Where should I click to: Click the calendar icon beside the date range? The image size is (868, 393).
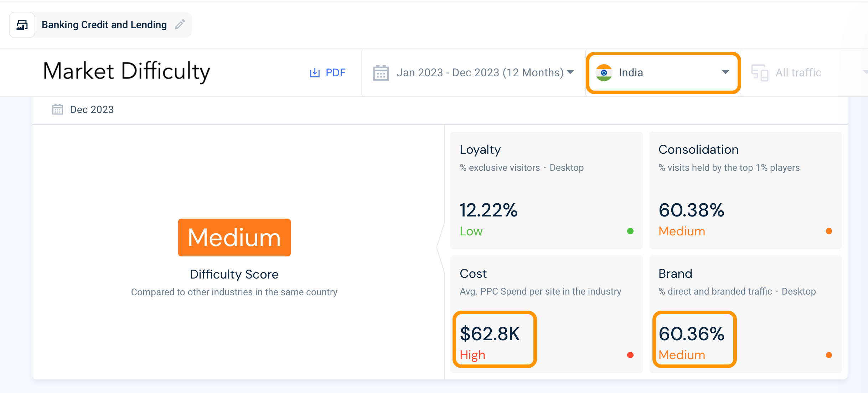(x=381, y=72)
